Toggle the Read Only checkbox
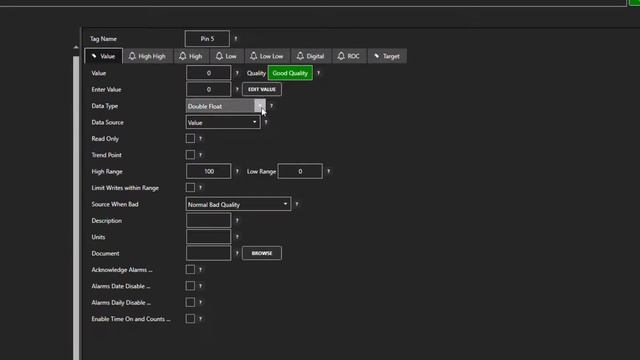The image size is (640, 360). [190, 138]
